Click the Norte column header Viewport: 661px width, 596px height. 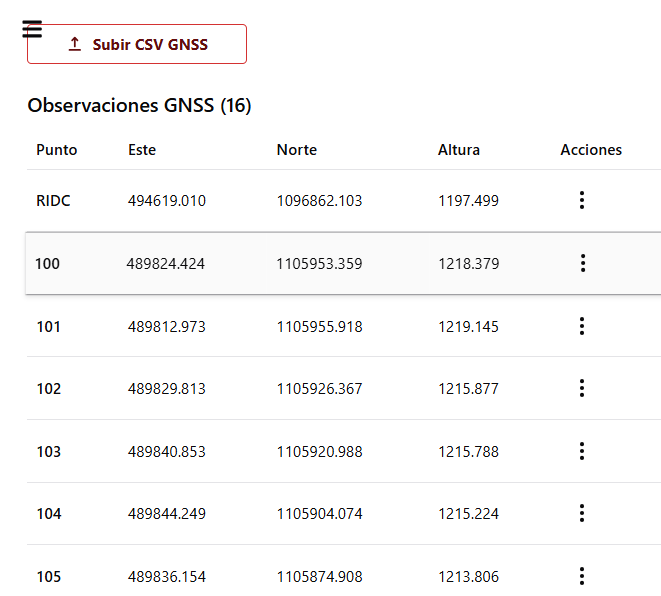[x=297, y=150]
